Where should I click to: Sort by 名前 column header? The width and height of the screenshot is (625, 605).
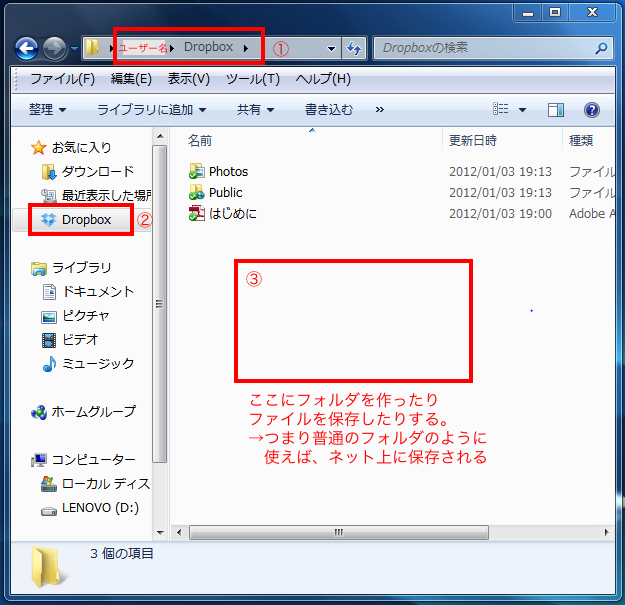200,141
